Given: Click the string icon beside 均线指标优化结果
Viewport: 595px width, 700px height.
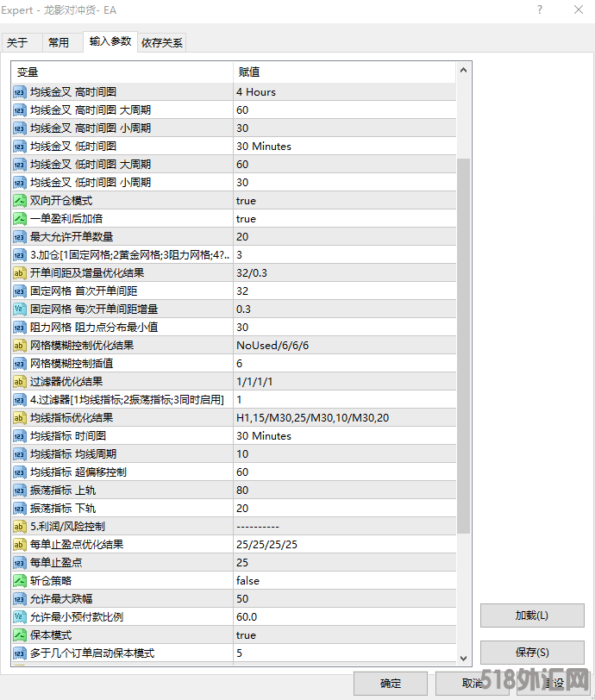Looking at the screenshot, I should click(19, 418).
